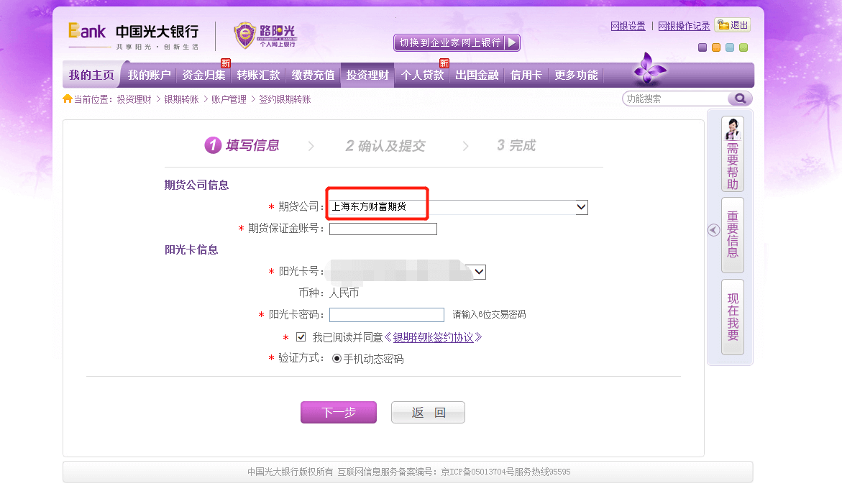Click the 期货保证金账号 input field
Screen dimensions: 842x504
(x=383, y=229)
